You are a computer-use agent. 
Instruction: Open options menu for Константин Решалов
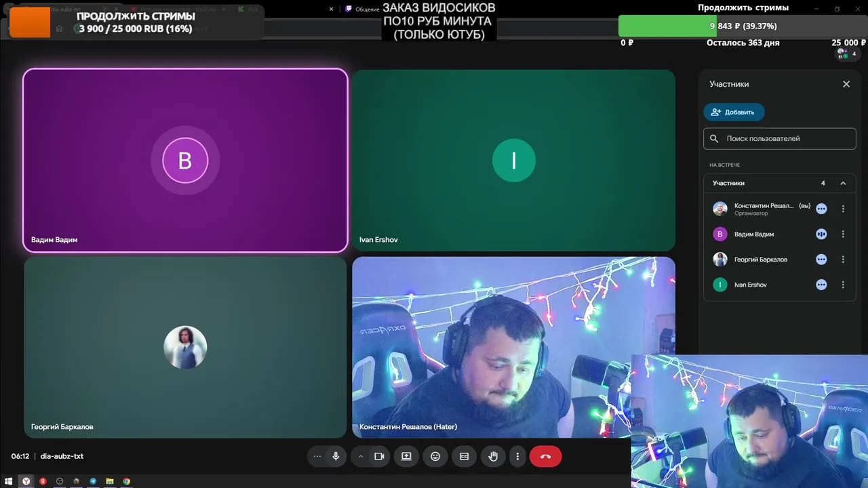pos(843,209)
